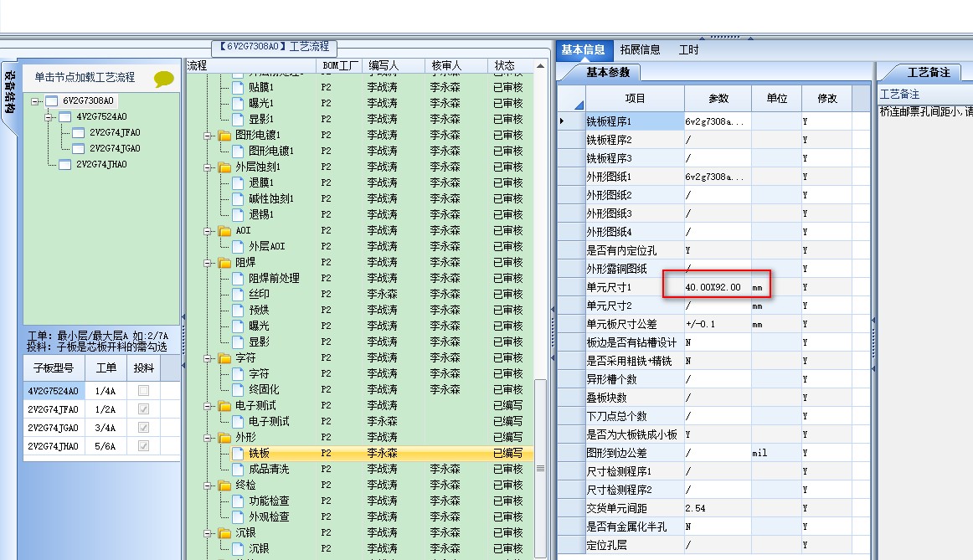Image resolution: width=973 pixels, height=560 pixels.
Task: Click the 电子测试 folder icon
Action: [x=224, y=406]
